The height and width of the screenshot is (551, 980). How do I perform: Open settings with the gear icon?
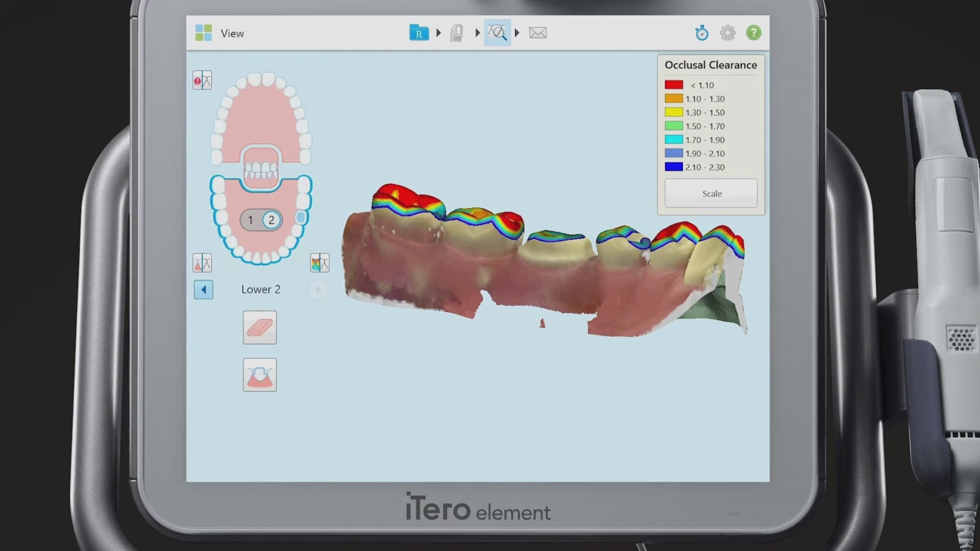coord(728,33)
